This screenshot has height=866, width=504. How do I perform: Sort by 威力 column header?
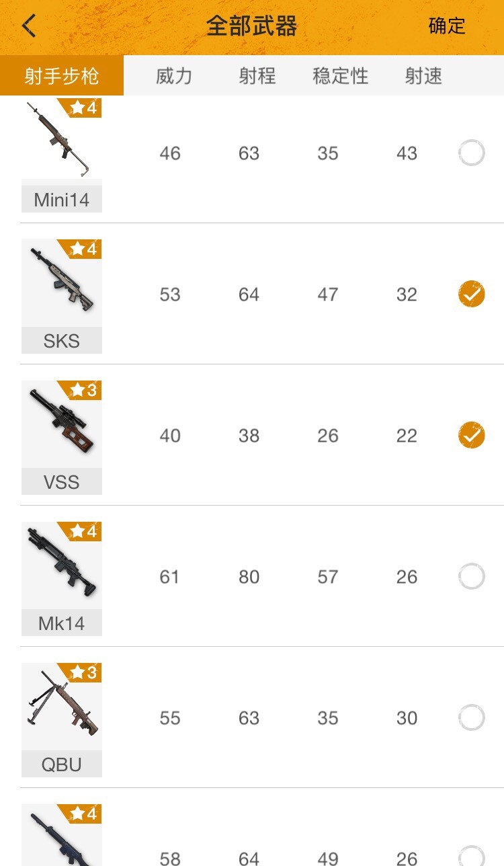[x=174, y=76]
